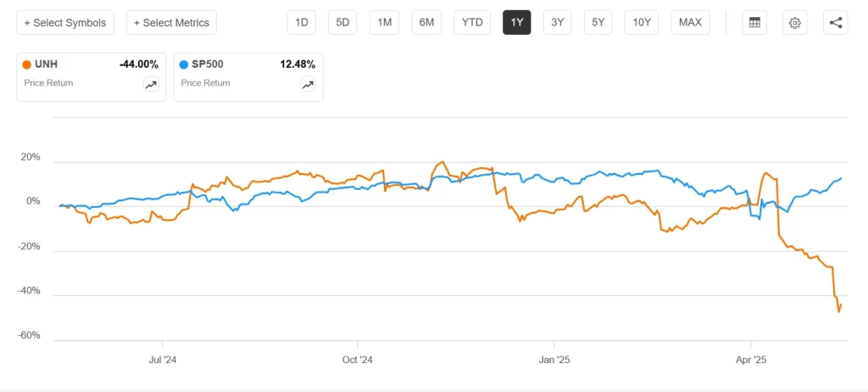Click the orange UNH color dot
This screenshot has width=868, height=392.
(26, 64)
